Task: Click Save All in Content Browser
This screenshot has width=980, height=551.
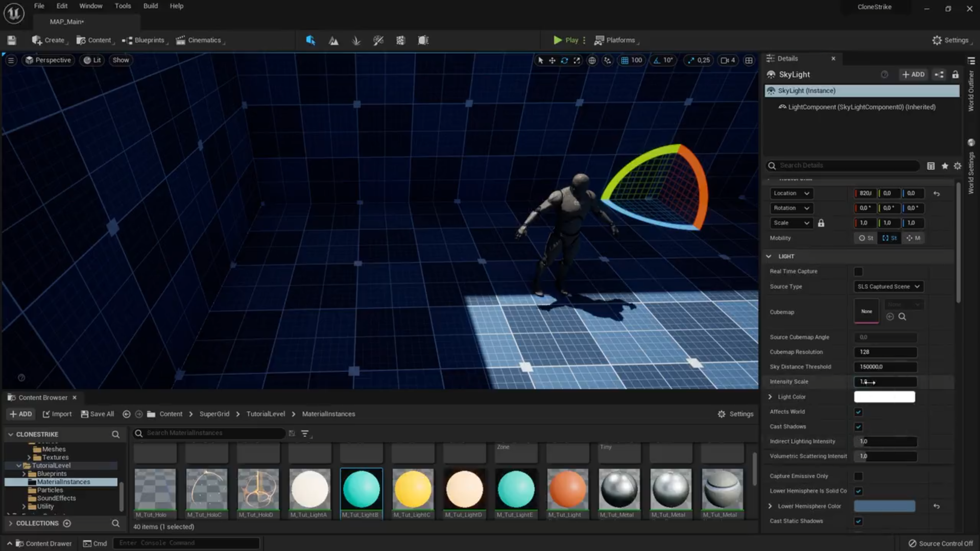Action: 98,414
